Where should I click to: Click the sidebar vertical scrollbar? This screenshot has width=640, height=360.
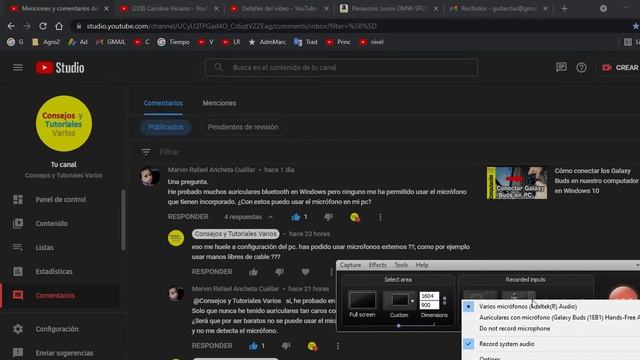tap(123, 220)
